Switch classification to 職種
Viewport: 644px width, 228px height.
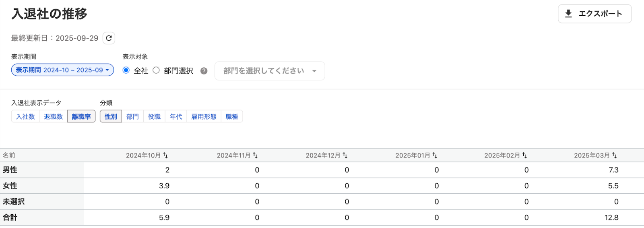[x=232, y=116]
